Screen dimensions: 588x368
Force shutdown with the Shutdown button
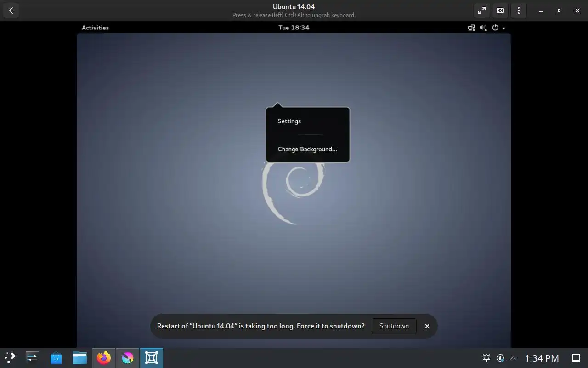pyautogui.click(x=394, y=326)
